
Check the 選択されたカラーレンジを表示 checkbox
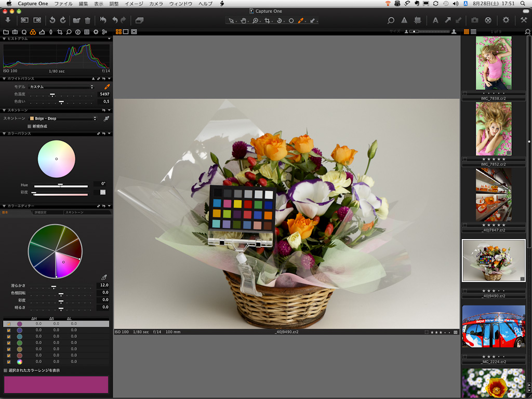(x=6, y=370)
